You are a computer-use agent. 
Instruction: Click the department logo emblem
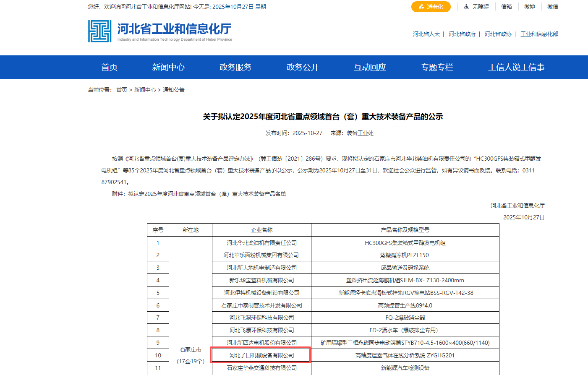[99, 31]
